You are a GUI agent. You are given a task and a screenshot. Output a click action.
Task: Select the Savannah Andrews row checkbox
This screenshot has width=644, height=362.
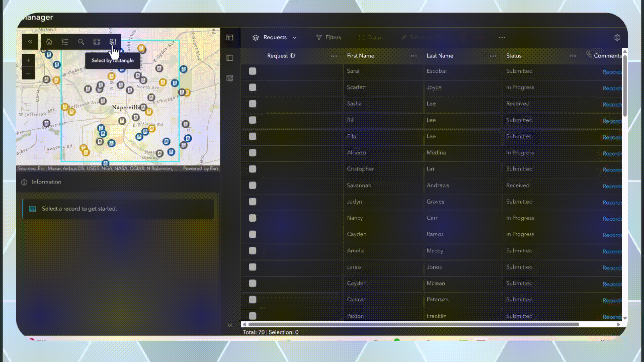(253, 186)
